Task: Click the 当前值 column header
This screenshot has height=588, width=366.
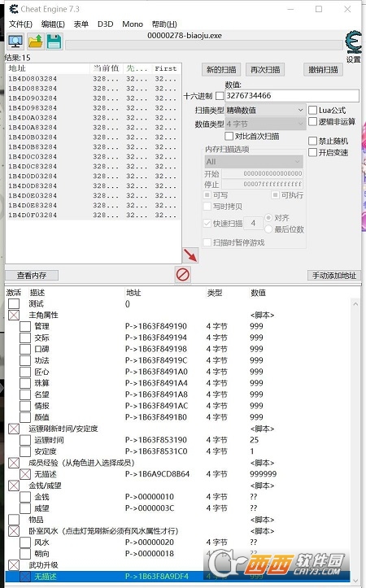Action: click(107, 68)
